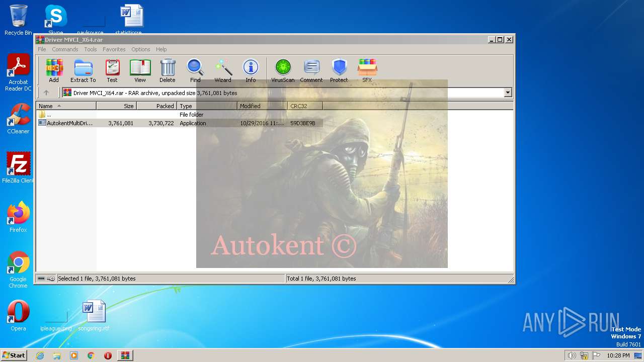644x362 pixels.
Task: Open songsring.rtf document
Action: click(x=94, y=316)
